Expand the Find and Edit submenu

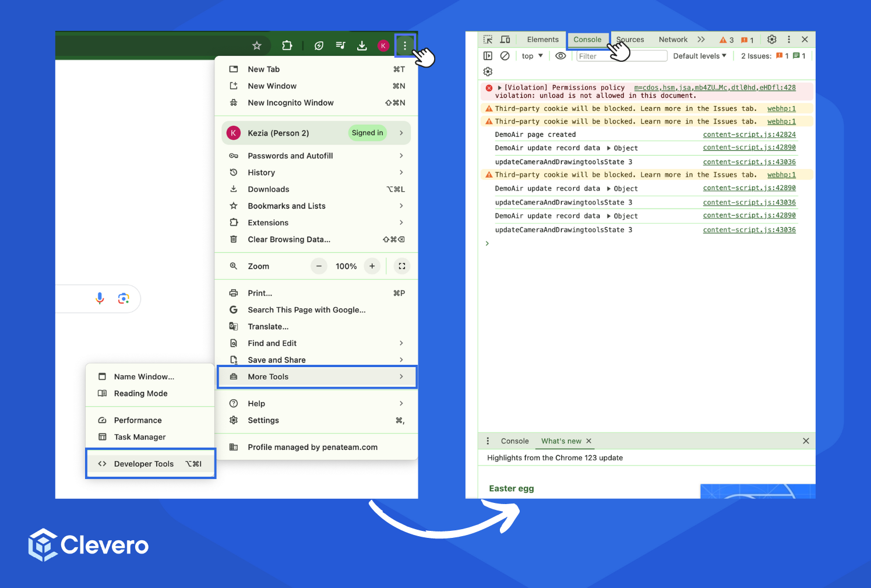317,343
